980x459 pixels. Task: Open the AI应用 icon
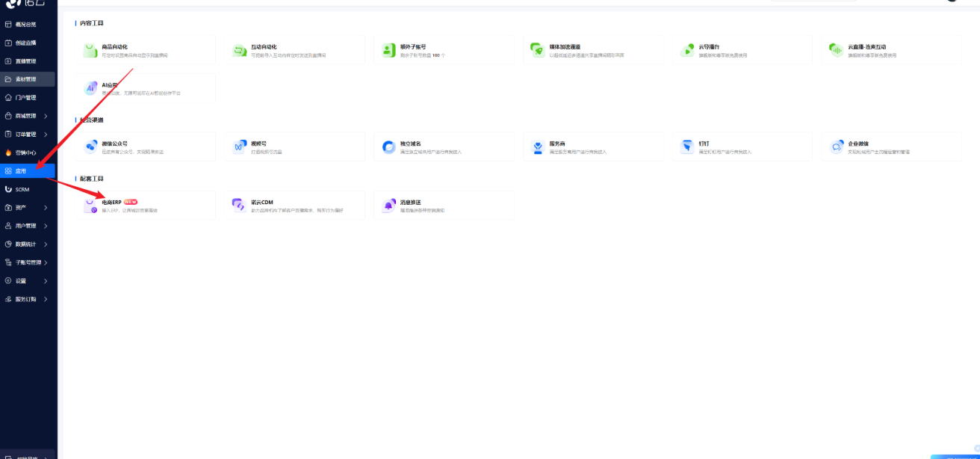coord(90,88)
